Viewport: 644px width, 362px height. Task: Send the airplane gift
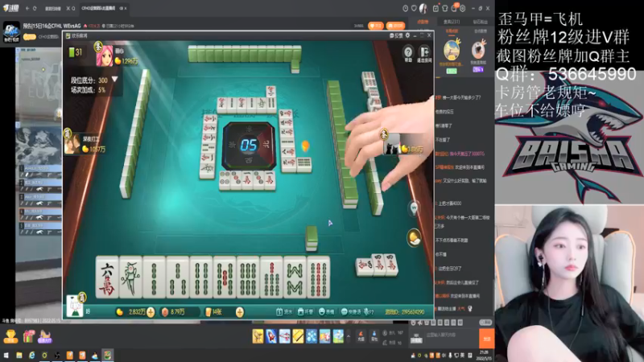[x=285, y=336]
